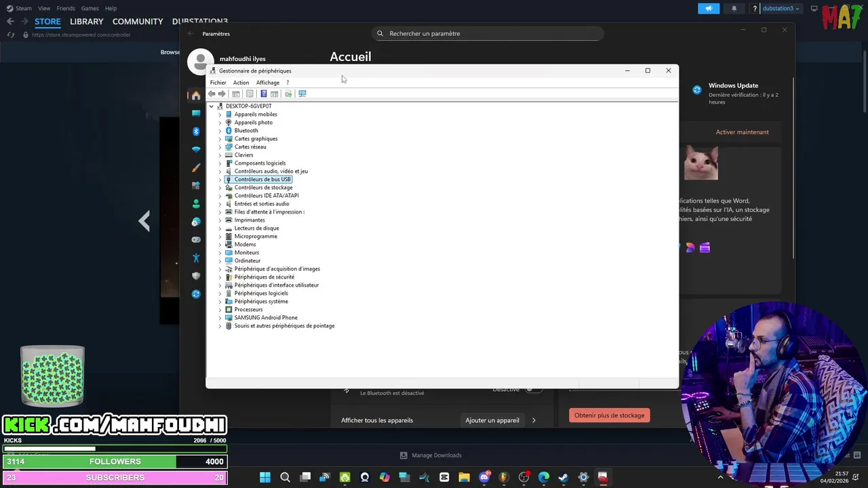The width and height of the screenshot is (868, 488).
Task: Select SAMSUNG Android Phone tree entry
Action: (266, 318)
